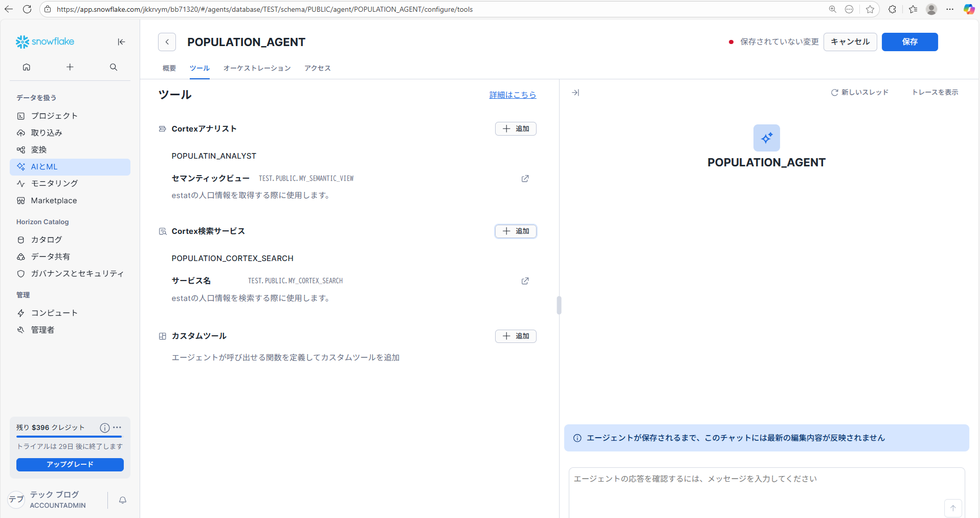
Task: Select the ツール tab
Action: [199, 68]
